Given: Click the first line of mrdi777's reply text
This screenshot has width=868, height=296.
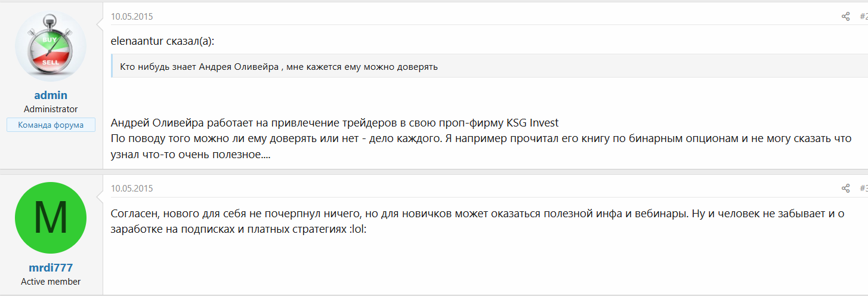Looking at the screenshot, I should point(477,214).
